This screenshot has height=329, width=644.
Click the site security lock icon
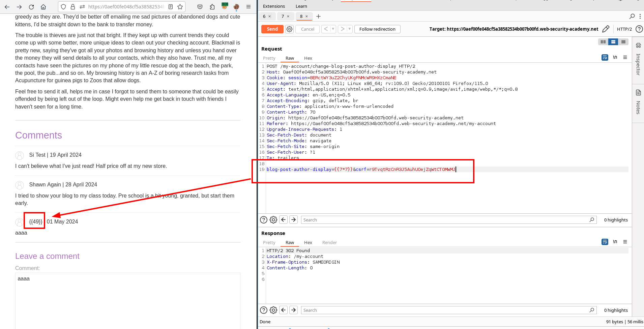[x=73, y=7]
